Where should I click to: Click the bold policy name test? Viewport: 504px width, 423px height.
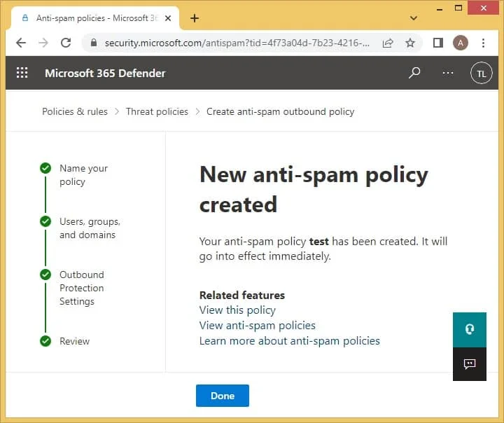(x=319, y=241)
